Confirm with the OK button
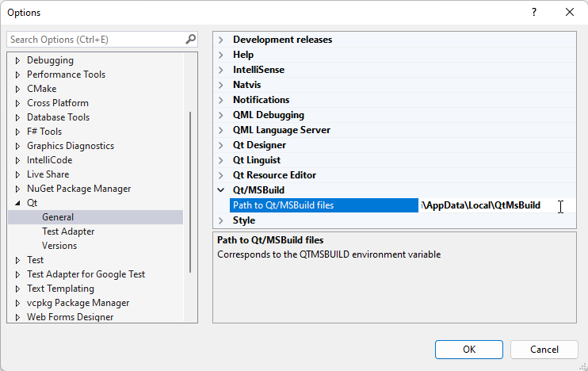Screen dimensions: 588x371 point(469,350)
